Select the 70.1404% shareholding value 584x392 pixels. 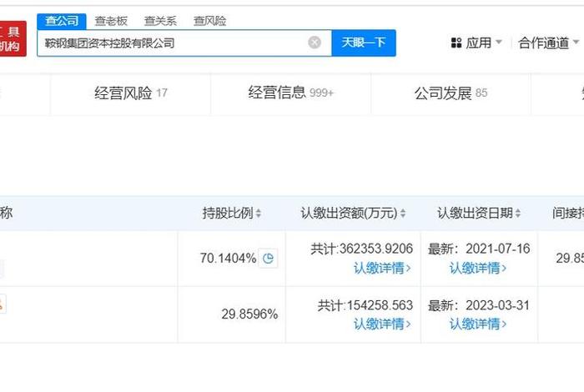[x=228, y=258]
